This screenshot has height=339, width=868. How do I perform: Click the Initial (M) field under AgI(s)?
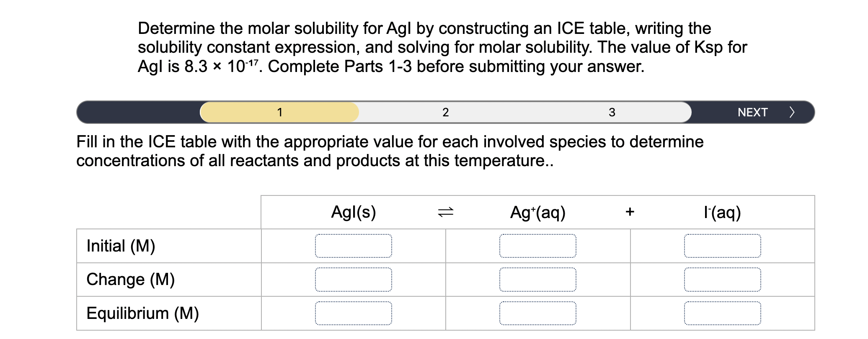(354, 246)
